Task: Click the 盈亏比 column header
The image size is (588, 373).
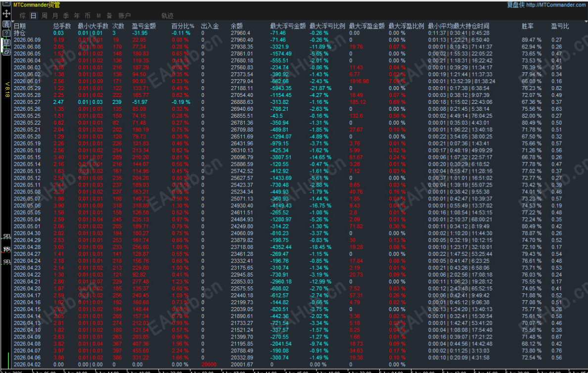Action: (560, 26)
